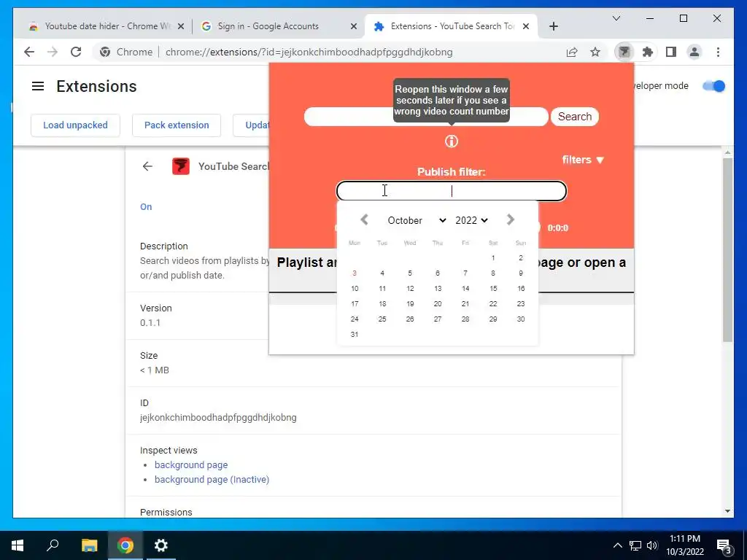This screenshot has height=560, width=747.
Task: Pick October 12 in the calendar
Action: [x=410, y=289]
